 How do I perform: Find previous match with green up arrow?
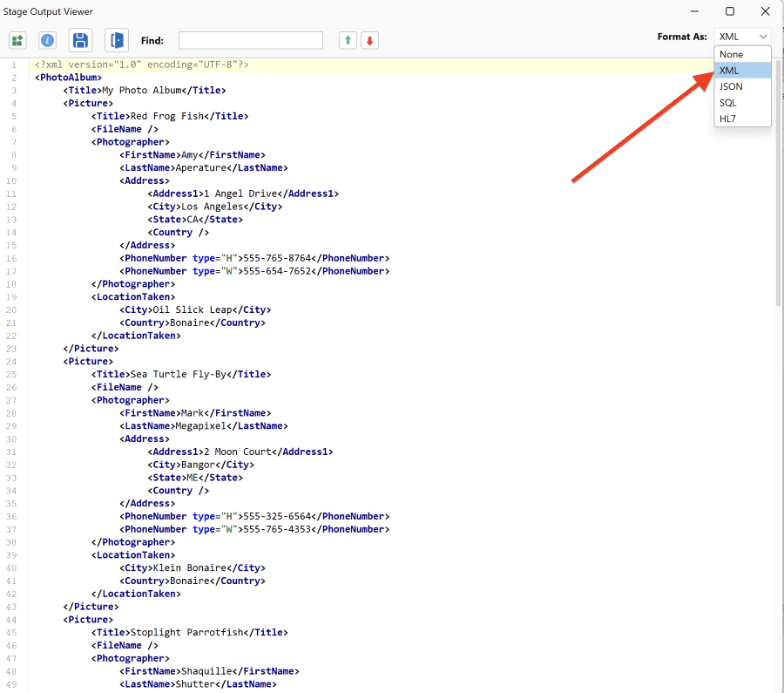[348, 40]
